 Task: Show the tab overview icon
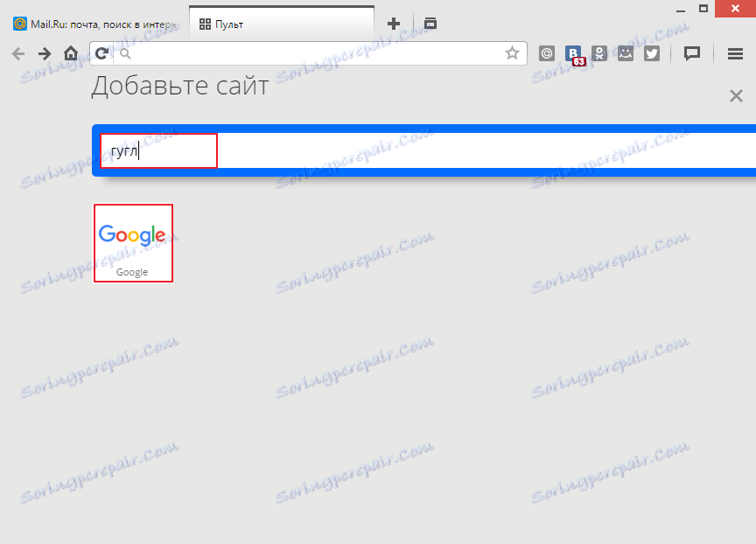click(430, 23)
